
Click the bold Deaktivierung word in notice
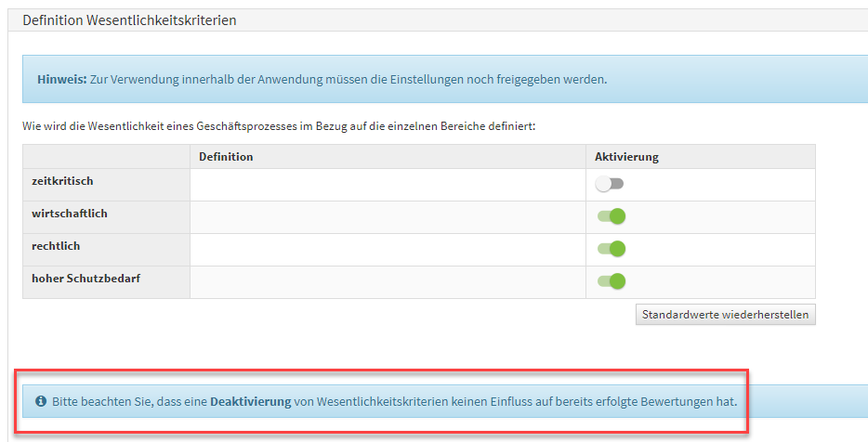click(250, 402)
